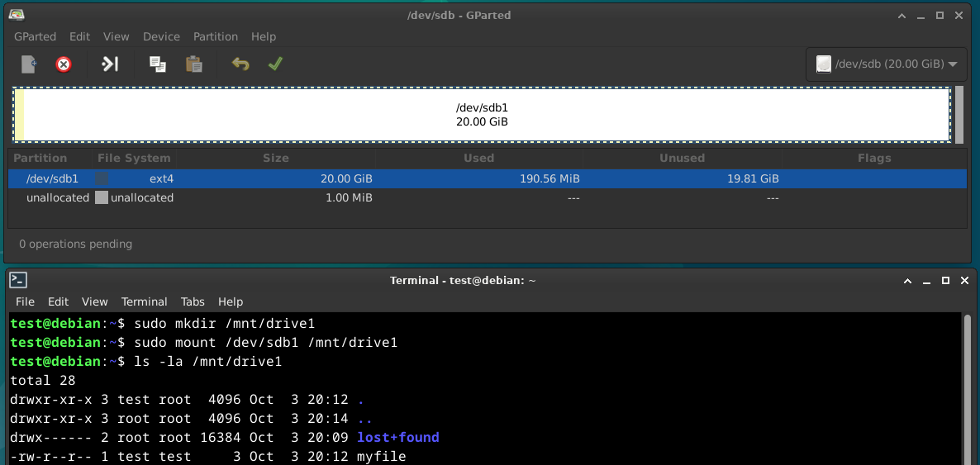
Task: Click the Terminal window title icon
Action: 19,280
